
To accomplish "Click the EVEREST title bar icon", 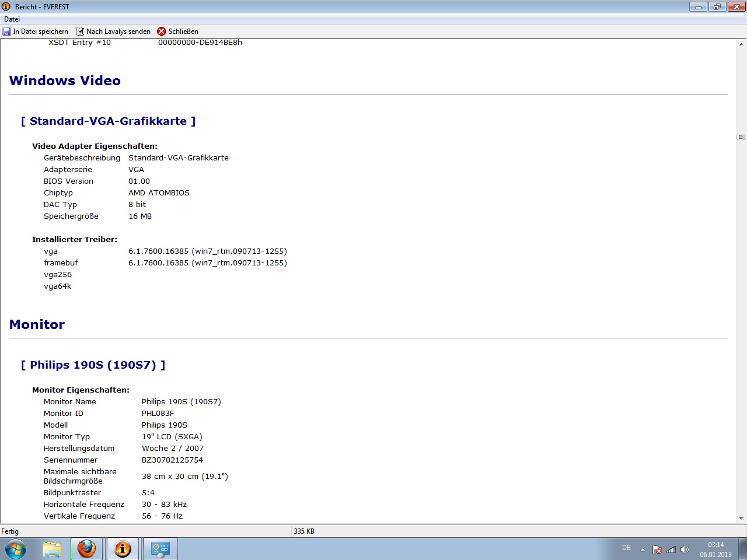I will point(6,7).
